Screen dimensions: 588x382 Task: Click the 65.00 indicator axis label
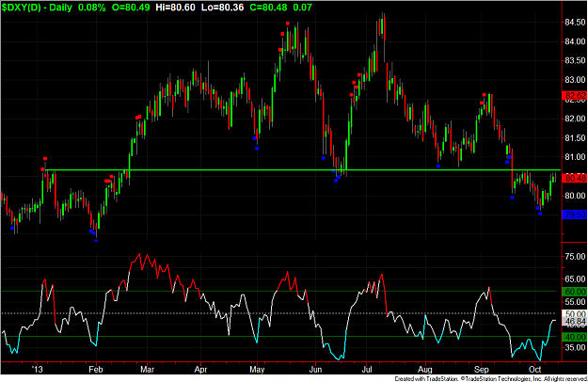[x=575, y=279]
